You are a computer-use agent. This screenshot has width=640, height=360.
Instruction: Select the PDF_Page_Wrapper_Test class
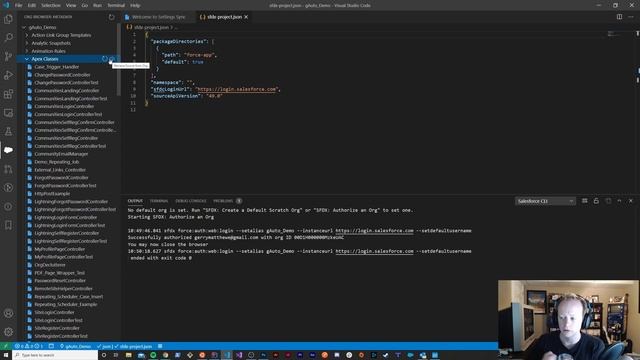[x=60, y=273]
